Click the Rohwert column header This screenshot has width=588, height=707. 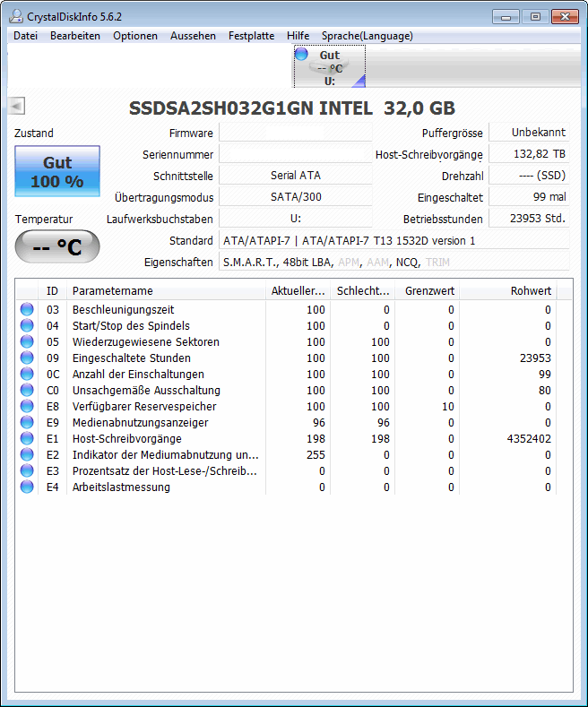[507, 291]
